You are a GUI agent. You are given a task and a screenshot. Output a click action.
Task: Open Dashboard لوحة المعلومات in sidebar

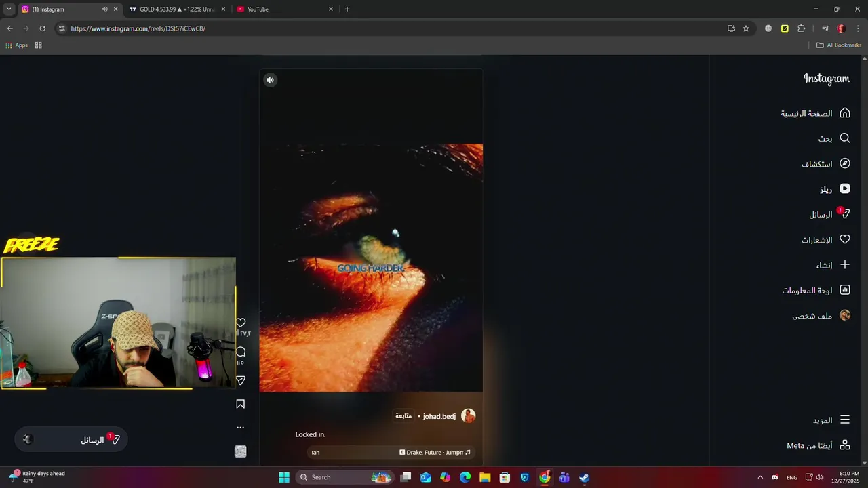(x=816, y=290)
